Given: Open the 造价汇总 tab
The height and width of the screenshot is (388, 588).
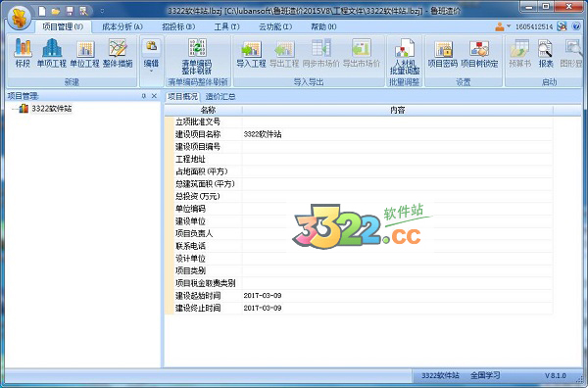Looking at the screenshot, I should point(220,97).
